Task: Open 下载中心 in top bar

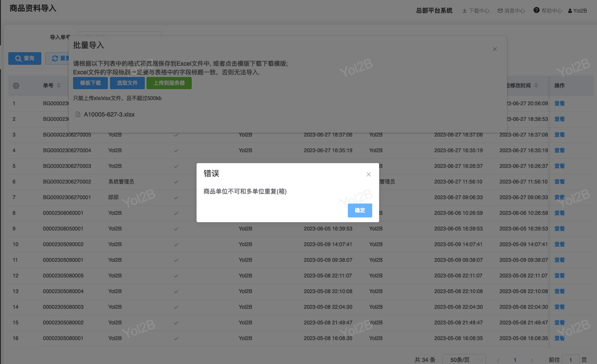Action: coord(476,11)
